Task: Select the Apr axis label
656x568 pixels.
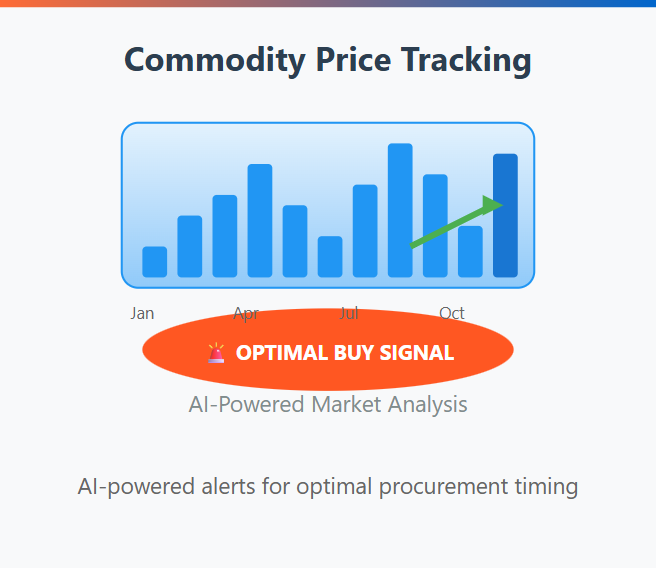Action: tap(246, 314)
